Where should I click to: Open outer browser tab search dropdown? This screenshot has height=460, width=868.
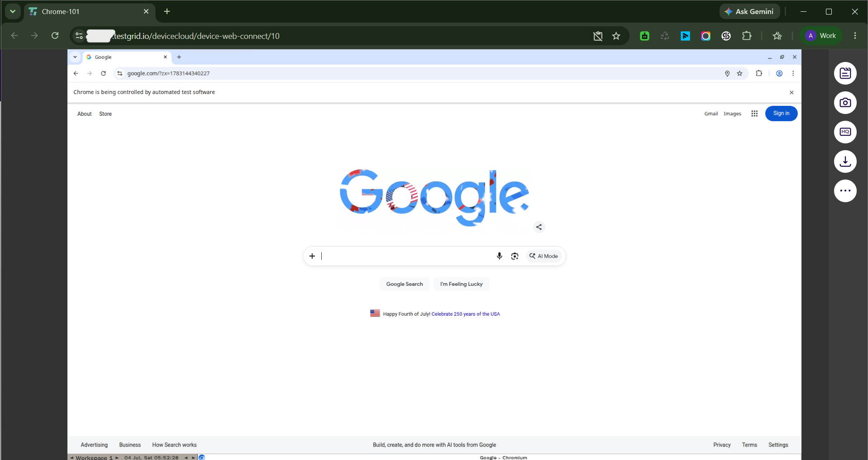13,11
